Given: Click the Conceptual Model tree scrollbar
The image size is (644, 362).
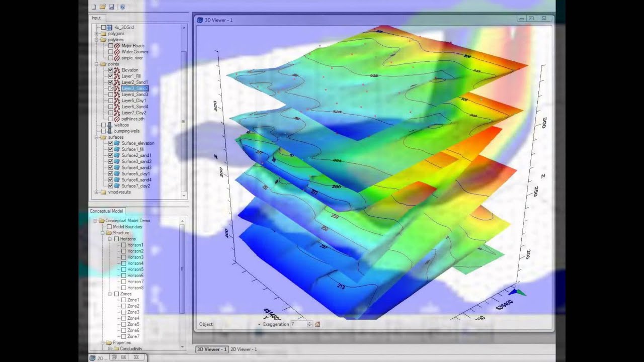Looking at the screenshot, I should pyautogui.click(x=183, y=284).
